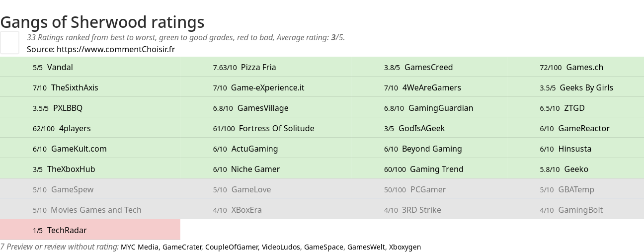Open the GamingBolt 4/10 review
The image size is (644, 252).
pyautogui.click(x=575, y=210)
